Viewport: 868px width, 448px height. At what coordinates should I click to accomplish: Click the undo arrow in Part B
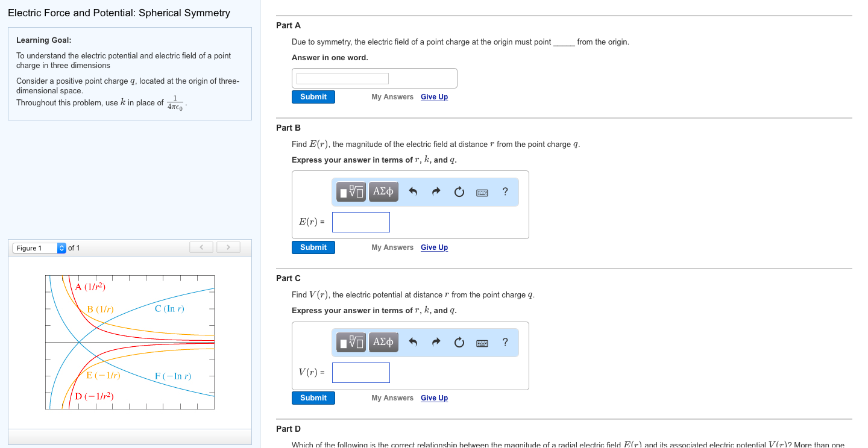click(413, 192)
